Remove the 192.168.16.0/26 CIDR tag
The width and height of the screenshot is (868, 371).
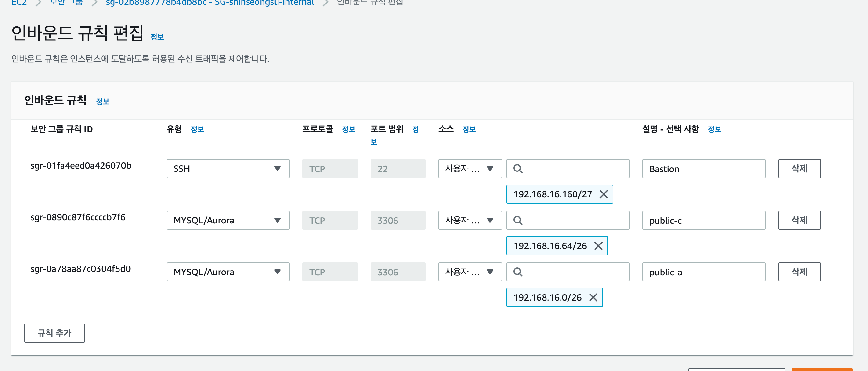[593, 297]
